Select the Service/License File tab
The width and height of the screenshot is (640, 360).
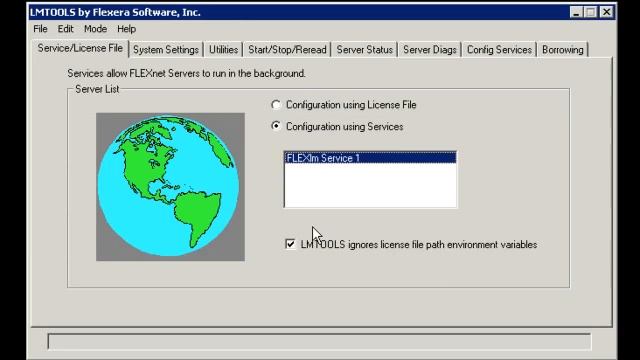tap(80, 48)
